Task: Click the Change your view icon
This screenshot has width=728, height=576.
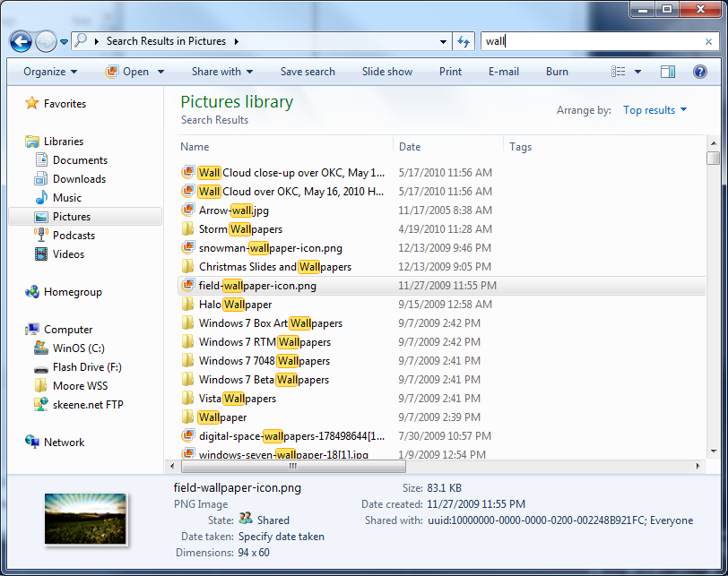Action: coord(620,72)
